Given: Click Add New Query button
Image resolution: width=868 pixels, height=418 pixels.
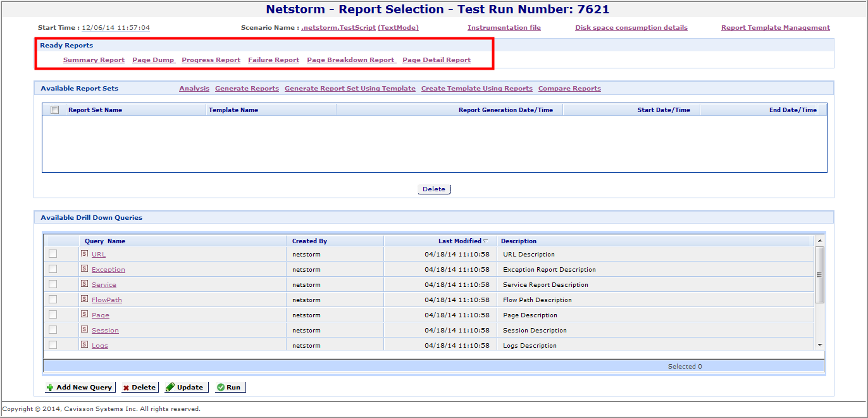Looking at the screenshot, I should tap(80, 387).
